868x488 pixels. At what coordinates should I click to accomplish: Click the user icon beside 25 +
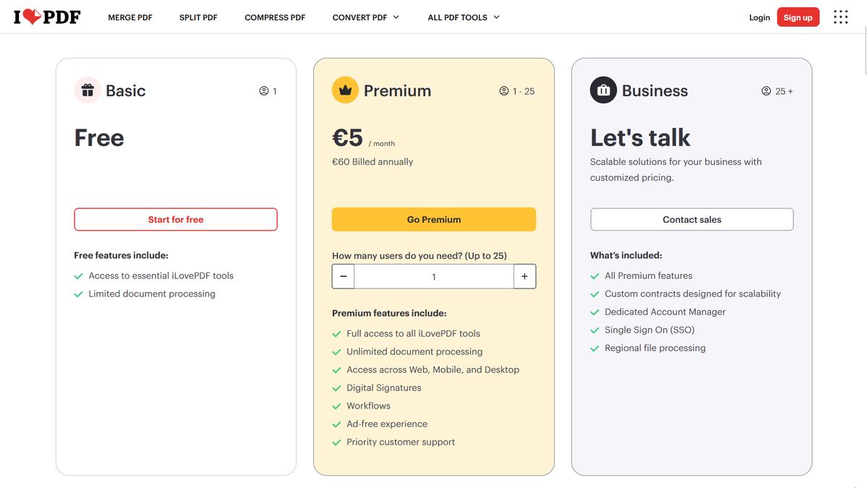click(x=766, y=91)
